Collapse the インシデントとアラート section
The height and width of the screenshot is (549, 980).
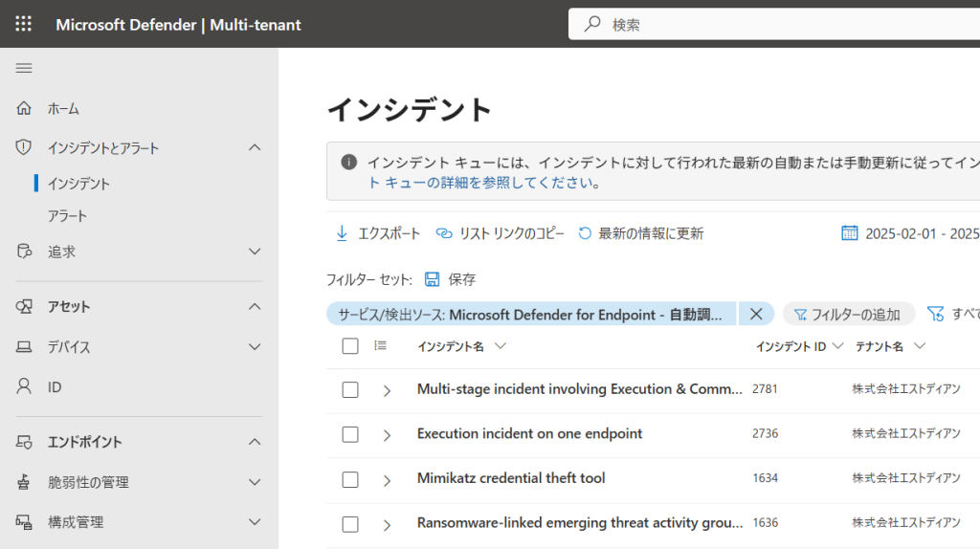pos(255,147)
